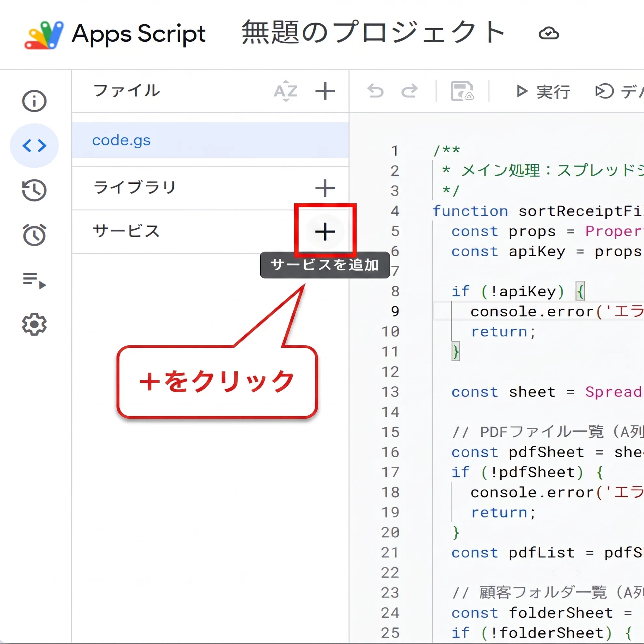644x644 pixels.
Task: Run the script with 実行 button
Action: pyautogui.click(x=543, y=91)
